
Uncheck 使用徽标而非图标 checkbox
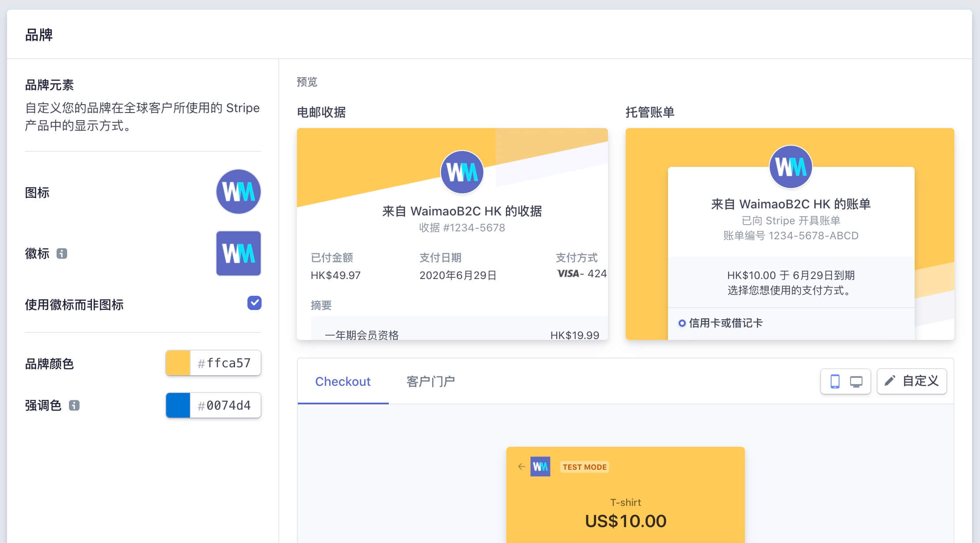254,303
